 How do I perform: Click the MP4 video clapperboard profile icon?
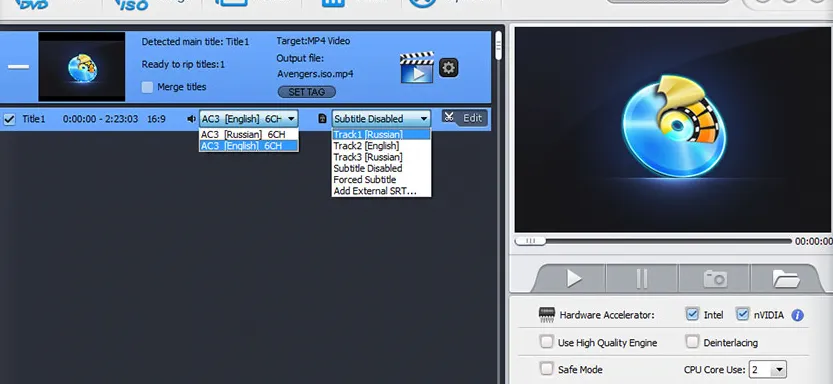[x=417, y=67]
